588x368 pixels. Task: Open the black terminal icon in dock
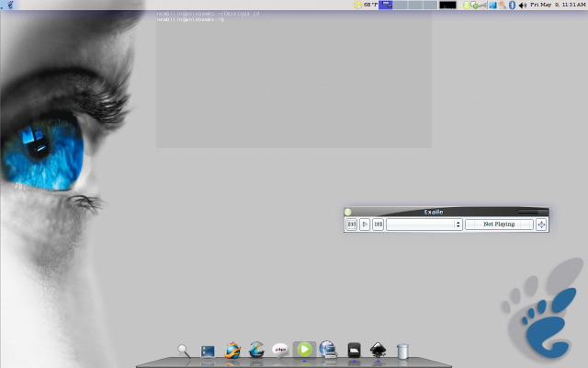[x=354, y=350]
